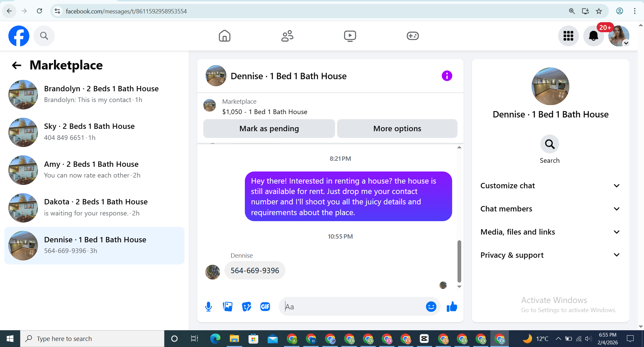The image size is (644, 347).
Task: Open Windows Start menu
Action: pos(10,339)
